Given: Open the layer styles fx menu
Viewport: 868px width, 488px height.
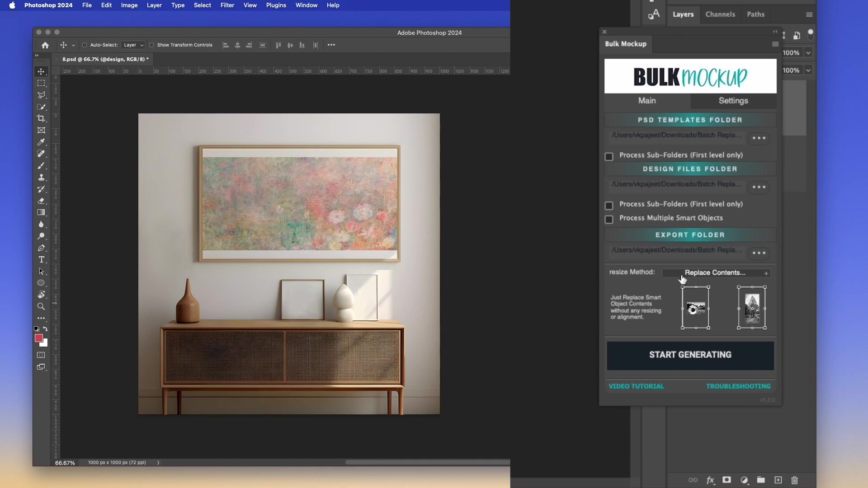Looking at the screenshot, I should click(710, 480).
